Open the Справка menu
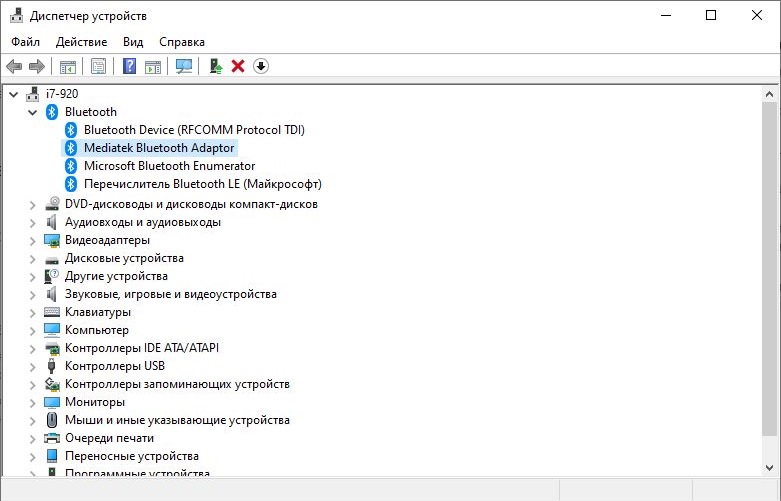Viewport: 781px width, 501px height. pos(182,42)
